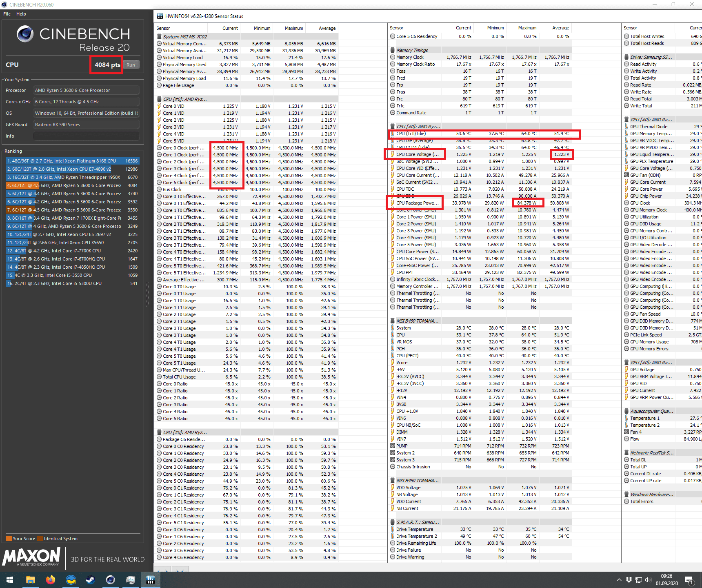The width and height of the screenshot is (702, 588).
Task: Click the Maximum header above Virtual Memory rows
Action: coord(294,28)
